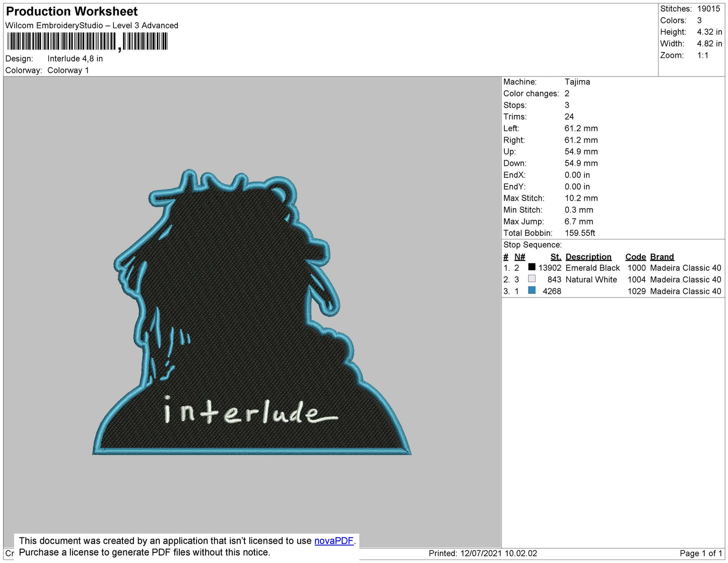Select Max Stitch value '10.2 mm'
Viewport: 728px width, 563px height.
click(x=581, y=198)
